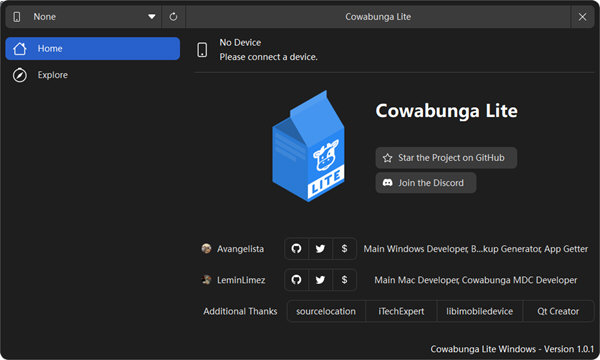Click the Cowabunga Lite milk carton logo
The image size is (600, 360).
point(308,146)
